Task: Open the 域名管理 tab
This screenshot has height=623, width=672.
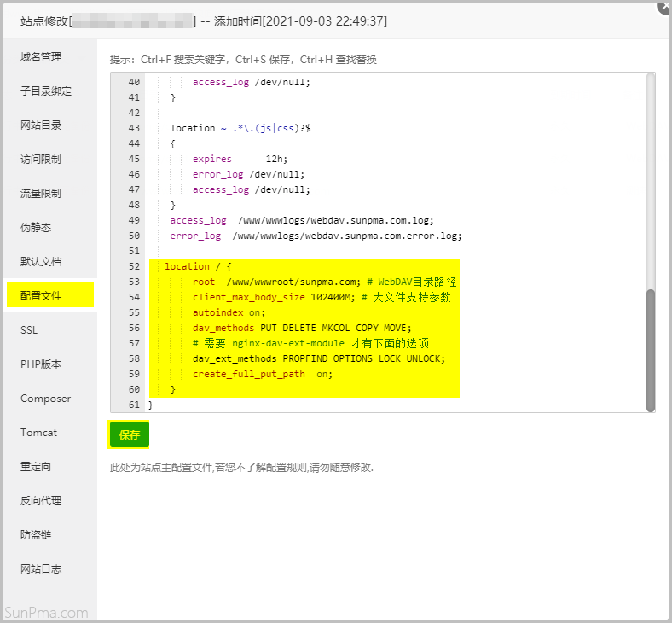Action: tap(41, 56)
